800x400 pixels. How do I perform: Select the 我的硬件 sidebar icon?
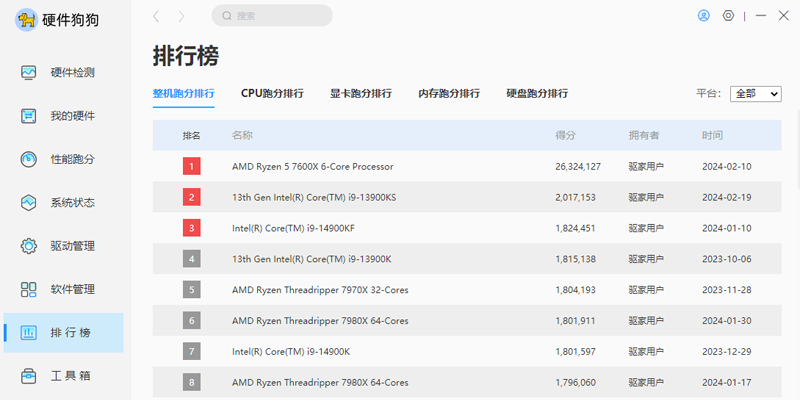29,116
